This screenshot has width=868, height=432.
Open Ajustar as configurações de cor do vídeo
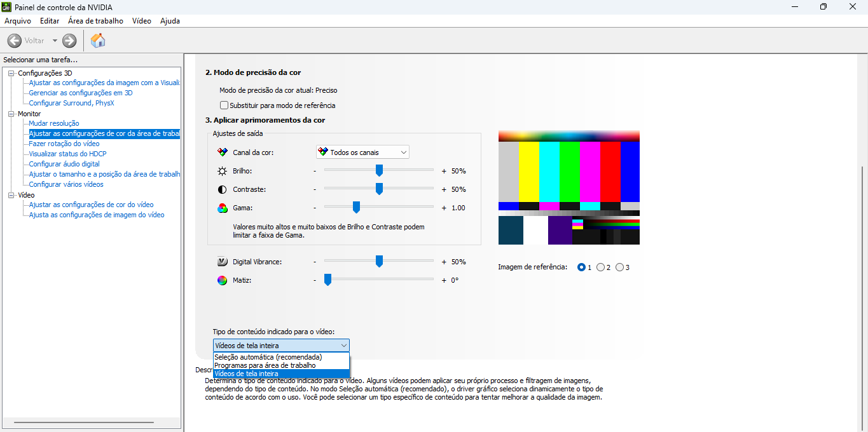[92, 205]
